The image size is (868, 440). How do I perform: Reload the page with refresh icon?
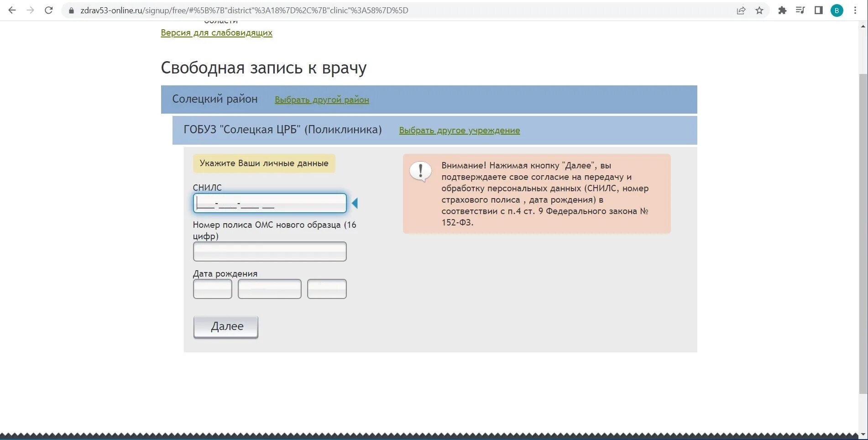(x=49, y=10)
